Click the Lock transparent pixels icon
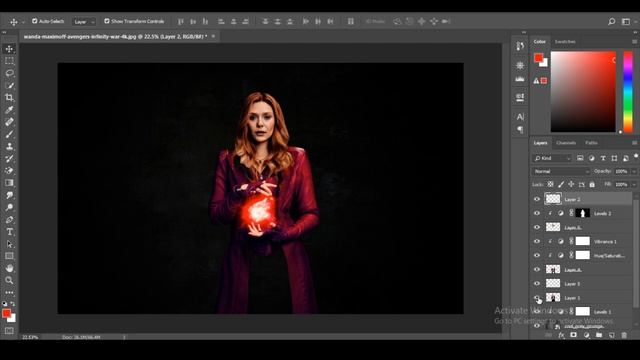The width and height of the screenshot is (640, 360). pyautogui.click(x=550, y=184)
